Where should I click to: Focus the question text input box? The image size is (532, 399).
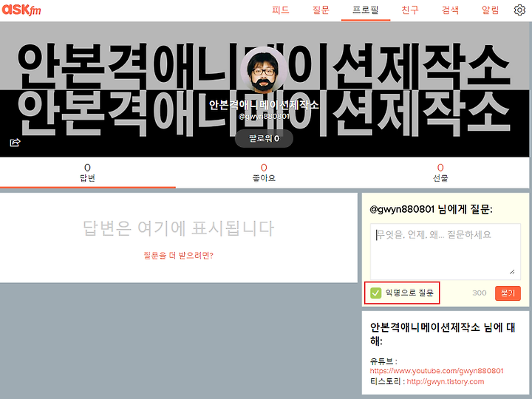point(445,251)
